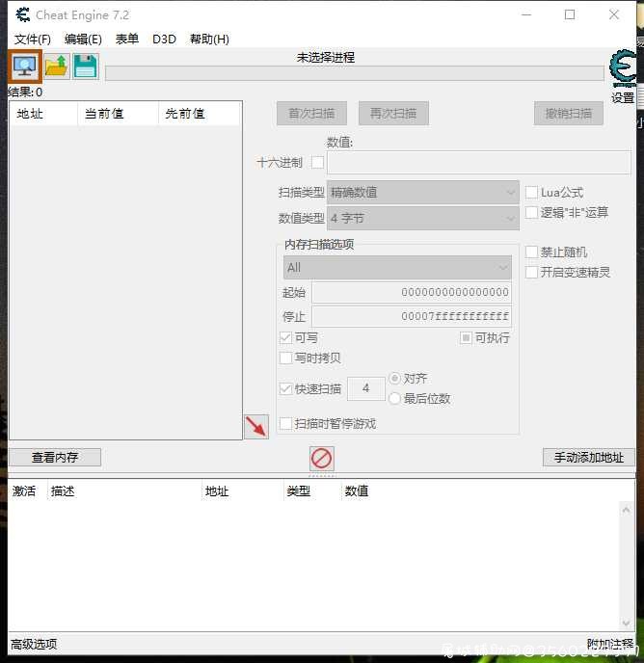The image size is (644, 663).
Task: Open the 编辑(E) menu
Action: point(83,40)
